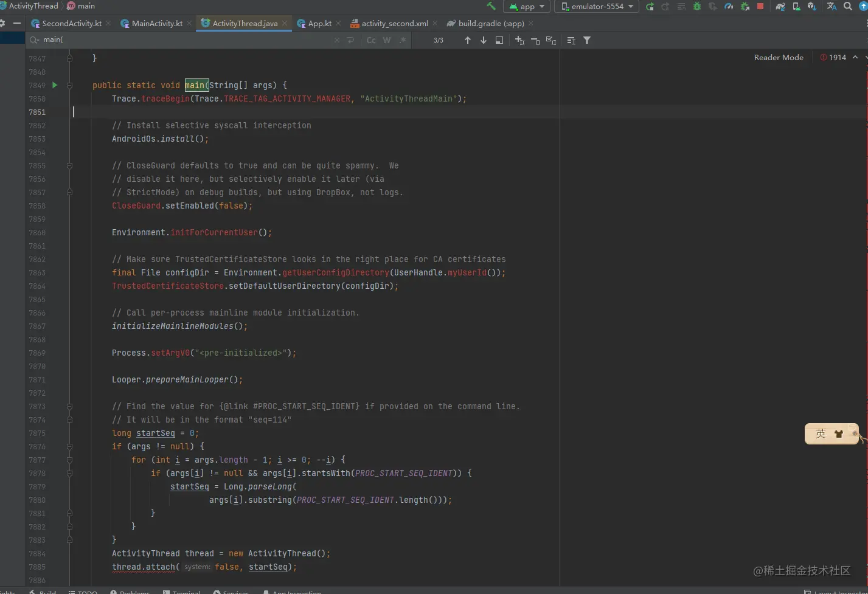This screenshot has height=594, width=868.
Task: Switch to the build.gradle (:app) tab
Action: tap(490, 23)
